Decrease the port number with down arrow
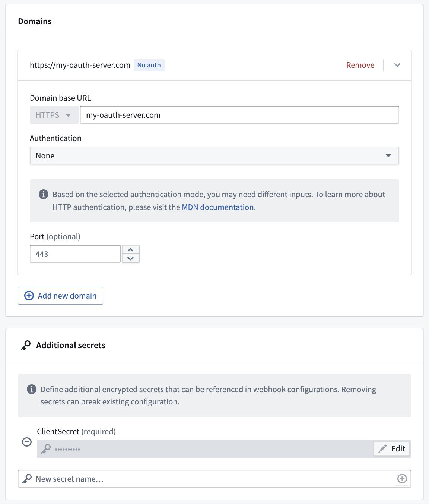Viewport: 429px width, 504px height. [131, 258]
